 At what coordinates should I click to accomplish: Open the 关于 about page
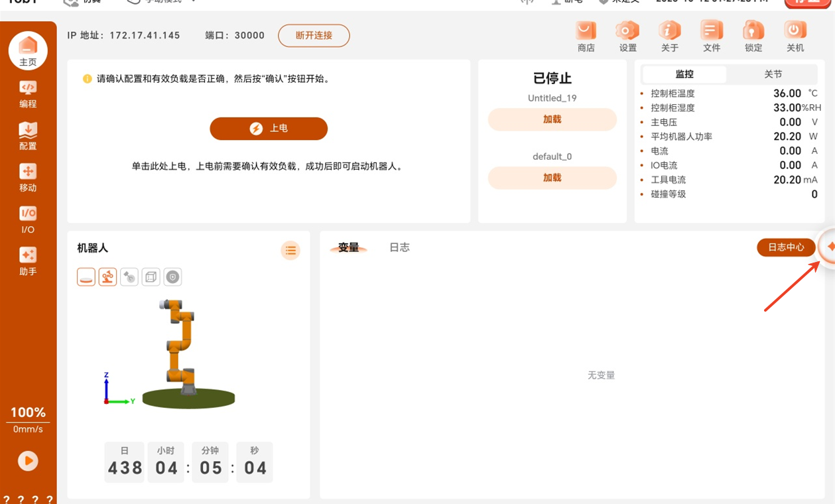(670, 36)
